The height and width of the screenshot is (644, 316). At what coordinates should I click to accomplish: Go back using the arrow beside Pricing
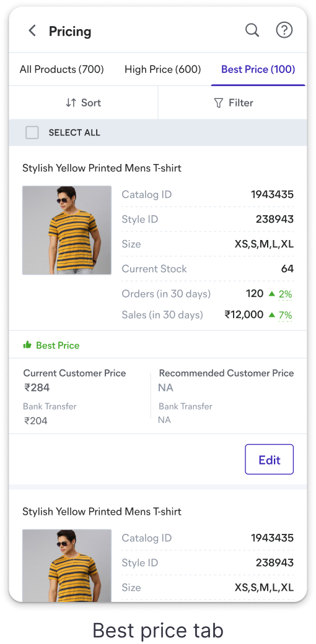pyautogui.click(x=32, y=31)
